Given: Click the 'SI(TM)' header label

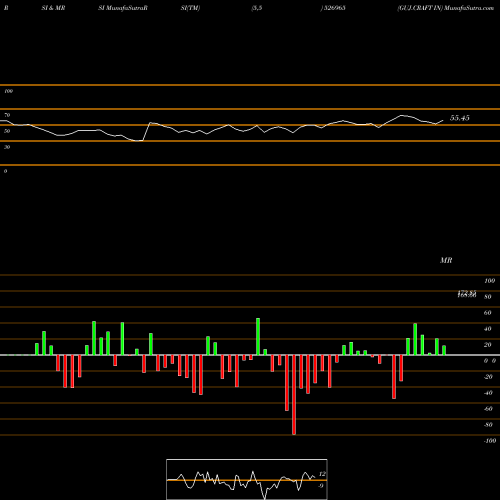Looking at the screenshot, I should point(190,8).
